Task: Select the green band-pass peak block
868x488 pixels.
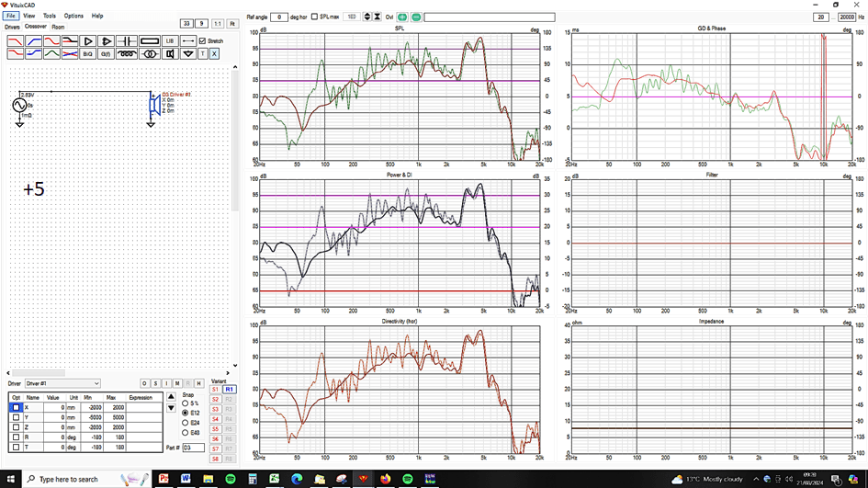Action: click(x=51, y=53)
